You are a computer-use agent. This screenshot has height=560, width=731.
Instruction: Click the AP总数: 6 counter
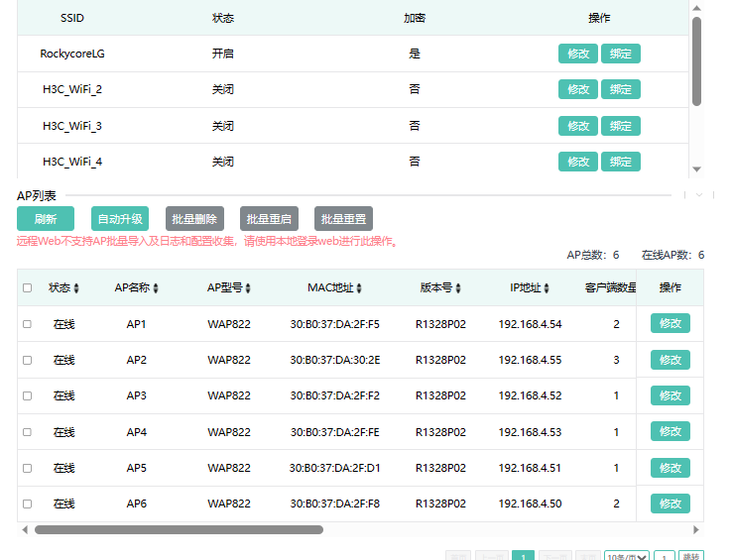(593, 255)
